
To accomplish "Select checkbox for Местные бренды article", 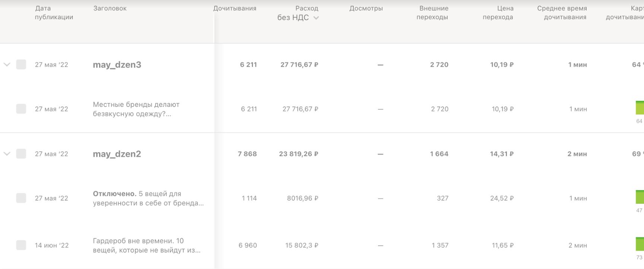I will [21, 109].
